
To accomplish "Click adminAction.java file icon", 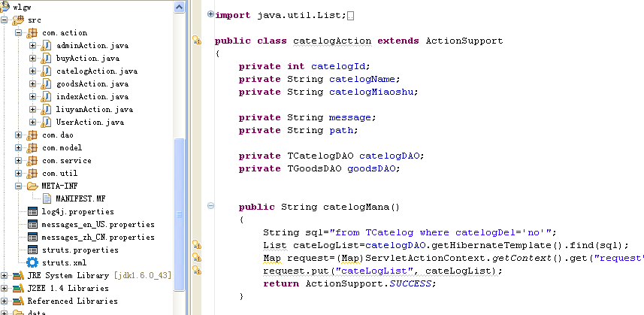I will click(x=46, y=46).
